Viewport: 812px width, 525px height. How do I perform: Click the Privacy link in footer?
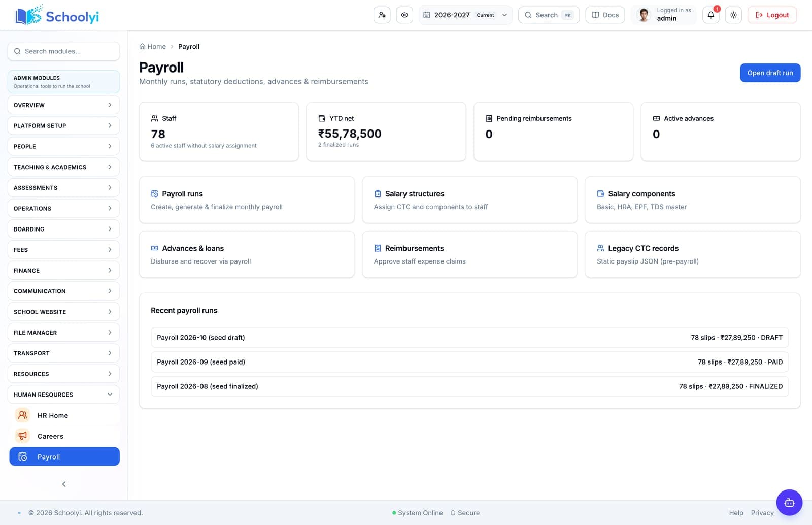[x=762, y=513]
